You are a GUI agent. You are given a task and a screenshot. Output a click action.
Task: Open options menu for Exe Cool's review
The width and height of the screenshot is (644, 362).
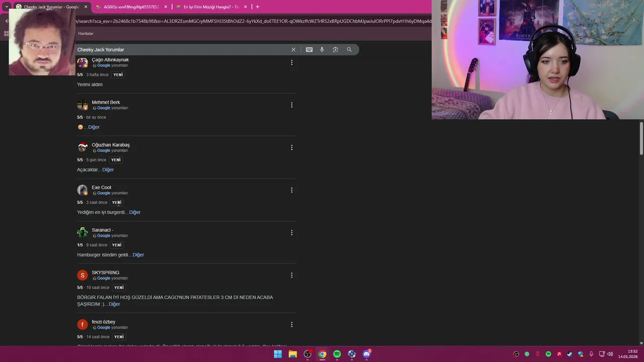click(x=291, y=190)
